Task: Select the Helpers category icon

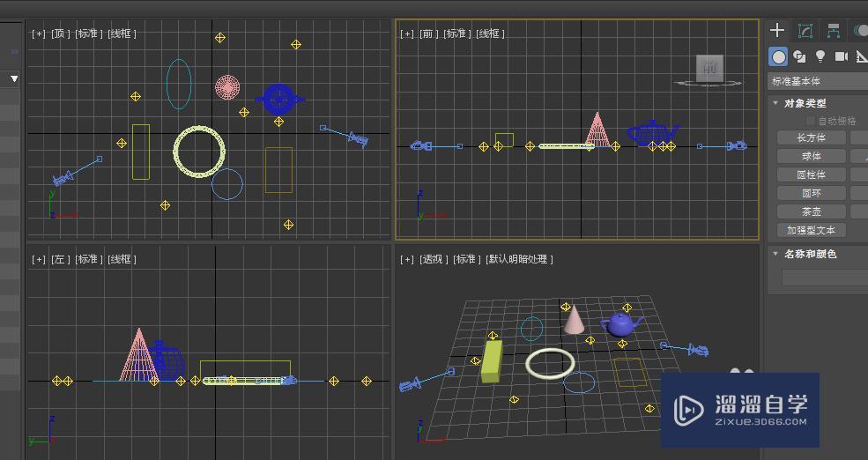Action: click(x=862, y=56)
